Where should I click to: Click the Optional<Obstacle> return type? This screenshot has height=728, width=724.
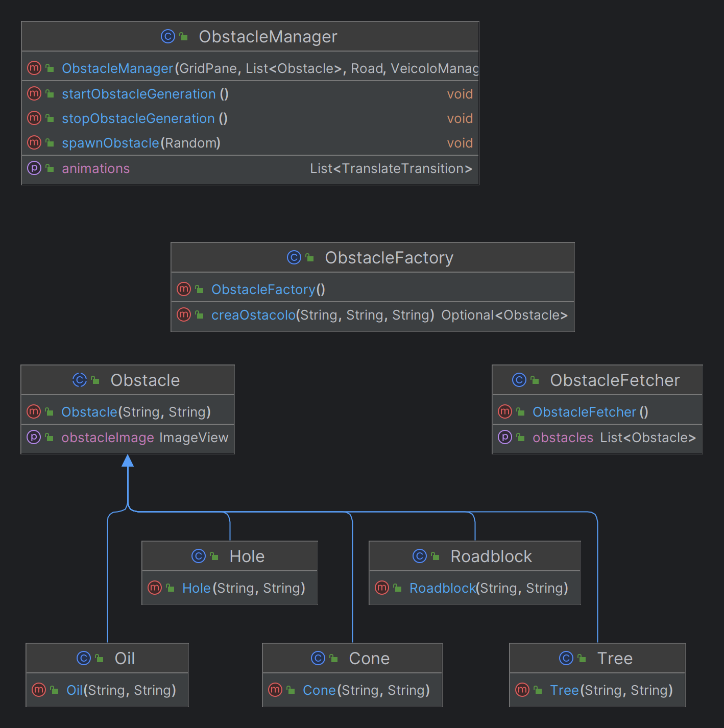[x=504, y=315]
